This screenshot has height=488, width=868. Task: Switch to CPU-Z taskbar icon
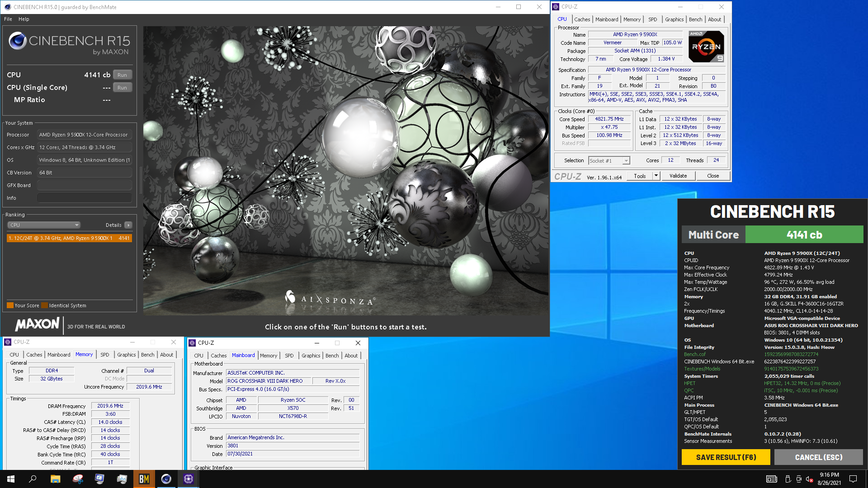tap(189, 479)
